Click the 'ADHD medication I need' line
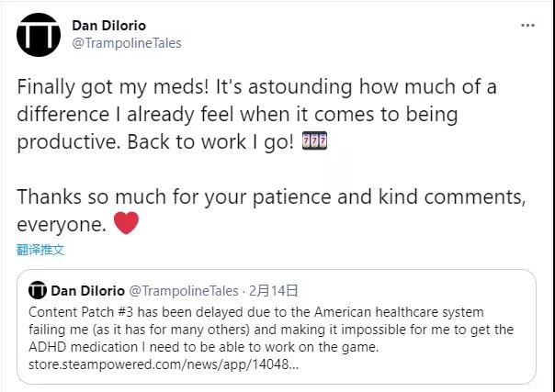 [x=203, y=347]
